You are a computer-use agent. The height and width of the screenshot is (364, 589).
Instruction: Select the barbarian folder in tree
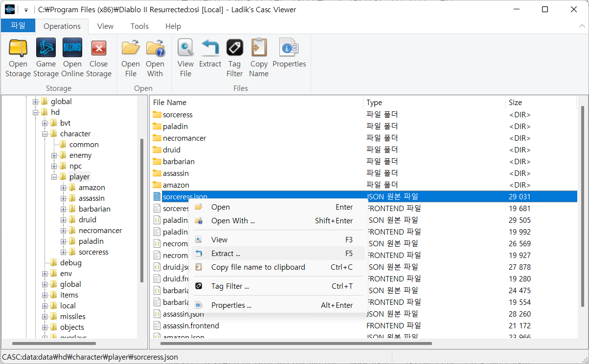coord(94,209)
